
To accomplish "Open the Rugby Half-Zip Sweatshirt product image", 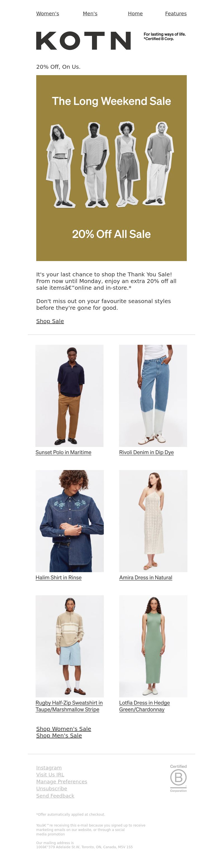I will pos(69,646).
